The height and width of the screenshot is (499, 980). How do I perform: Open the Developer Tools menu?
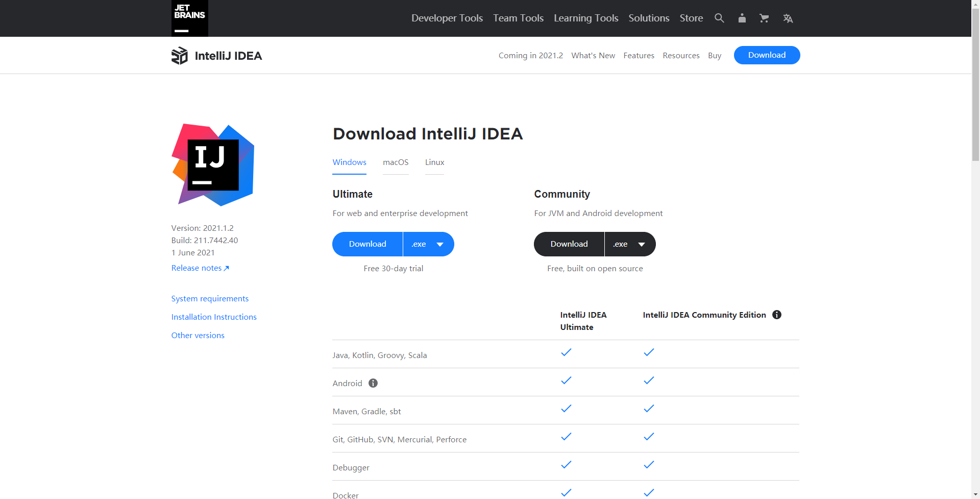point(447,18)
